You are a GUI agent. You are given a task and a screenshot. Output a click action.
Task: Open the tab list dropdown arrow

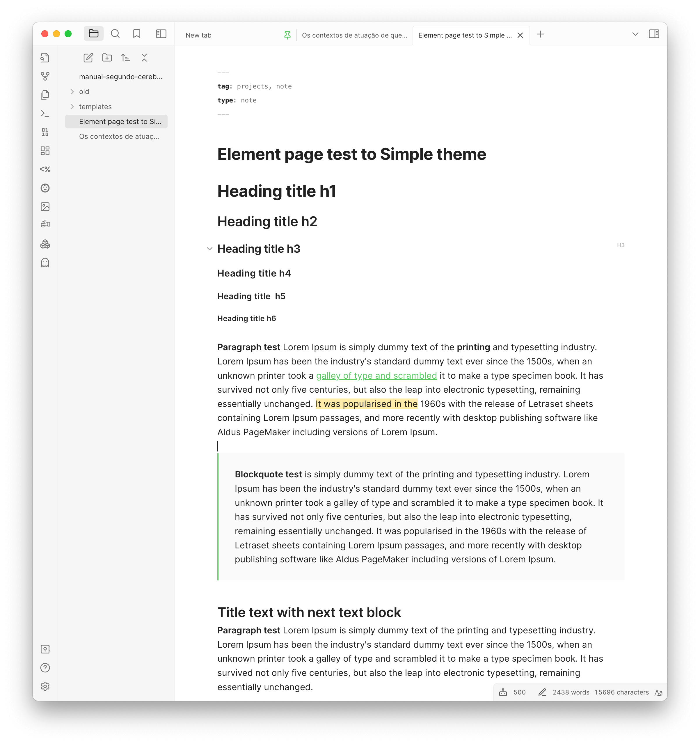click(x=635, y=34)
